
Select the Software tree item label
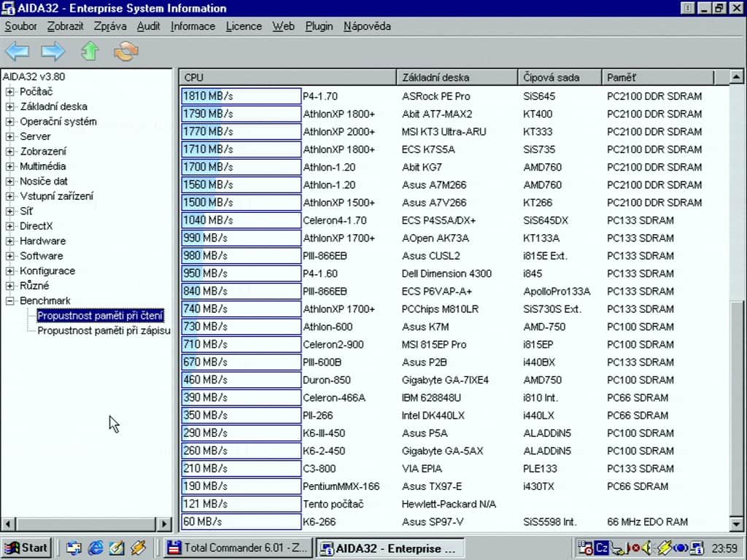coord(42,256)
